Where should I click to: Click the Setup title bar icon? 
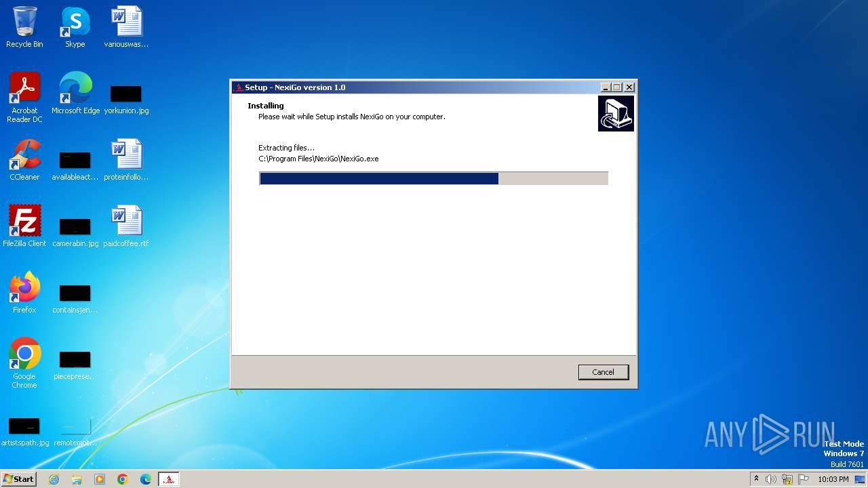click(x=238, y=87)
